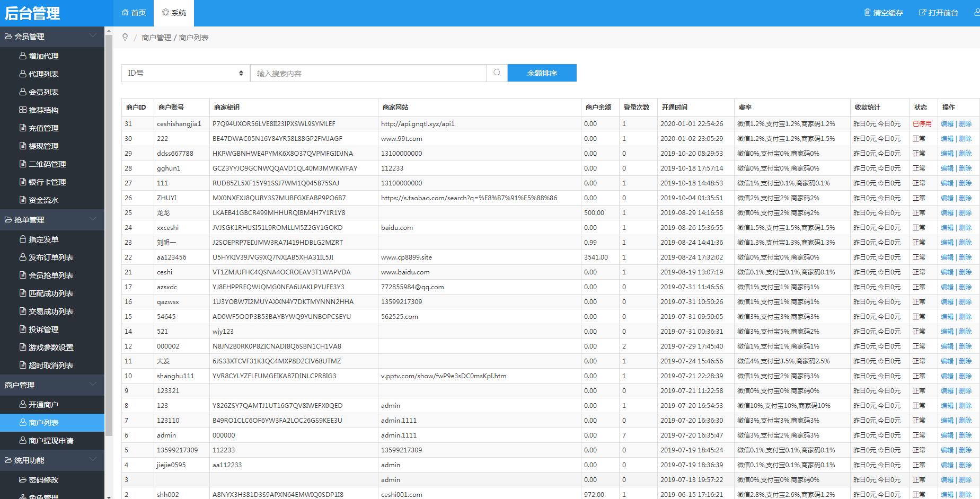Click the folder icon beside 密码修改
Image resolution: width=980 pixels, height=499 pixels.
23,479
